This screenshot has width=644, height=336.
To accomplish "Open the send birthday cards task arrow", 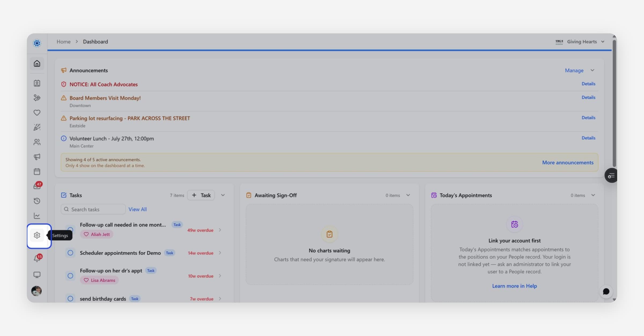I will coord(220,298).
